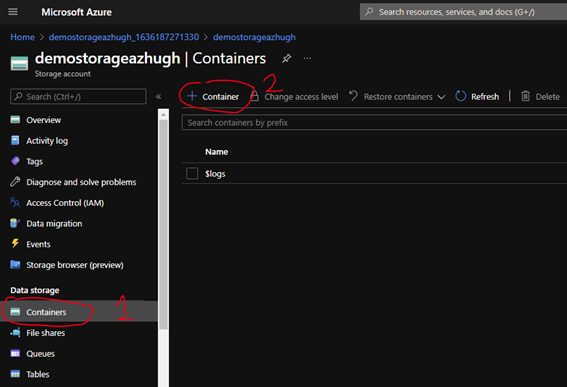
Task: Click the Restore containers undo icon
Action: tap(353, 96)
